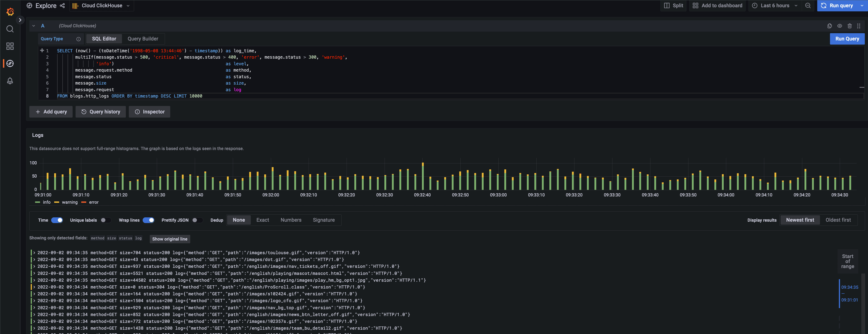This screenshot has height=334, width=868.
Task: Open the search icon in sidebar
Action: pos(10,29)
